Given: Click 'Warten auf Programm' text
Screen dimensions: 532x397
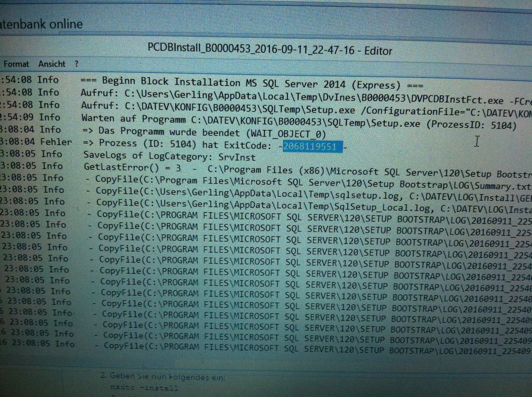Looking at the screenshot, I should click(x=133, y=119).
